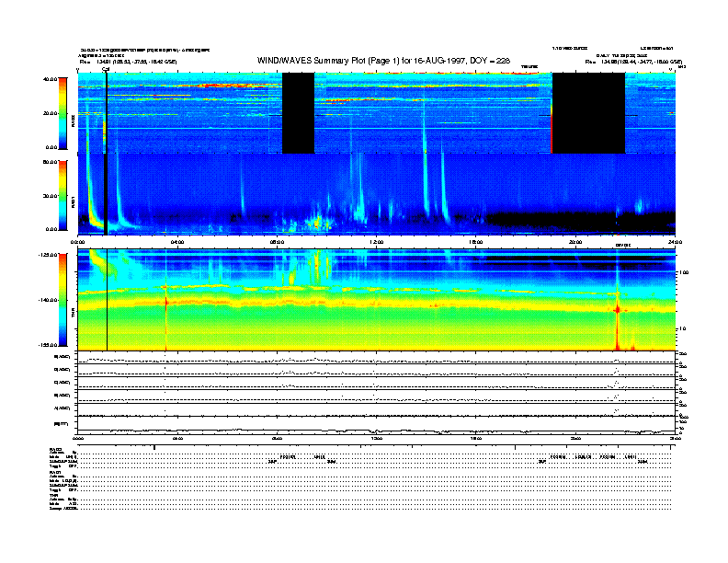Click the RAD2 color scale bar
Viewport: 728px width, 563px height.
pos(63,113)
